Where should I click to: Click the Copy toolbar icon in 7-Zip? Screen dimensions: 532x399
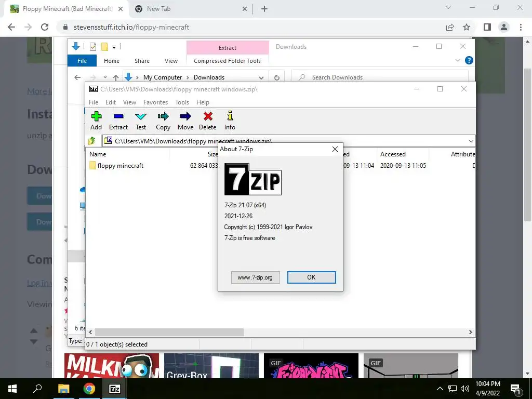coord(163,121)
